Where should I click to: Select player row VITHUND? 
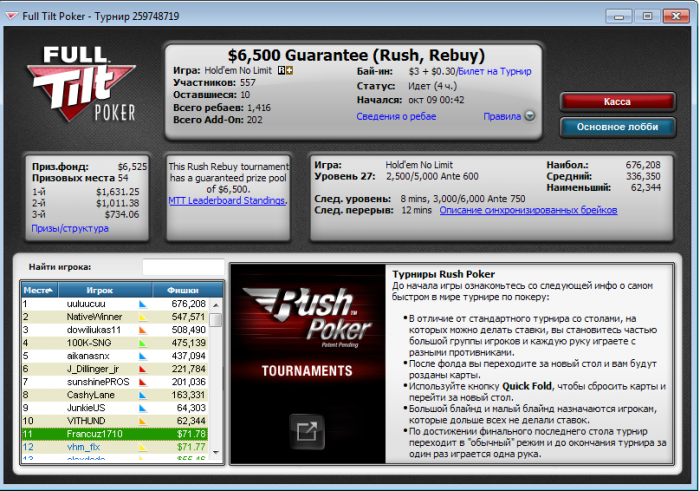coord(115,420)
